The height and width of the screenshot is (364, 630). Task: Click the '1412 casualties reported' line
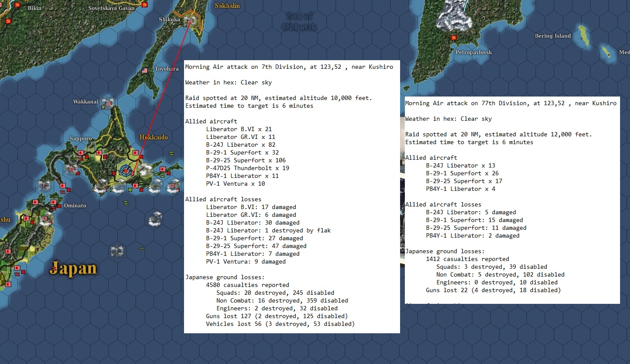click(468, 259)
